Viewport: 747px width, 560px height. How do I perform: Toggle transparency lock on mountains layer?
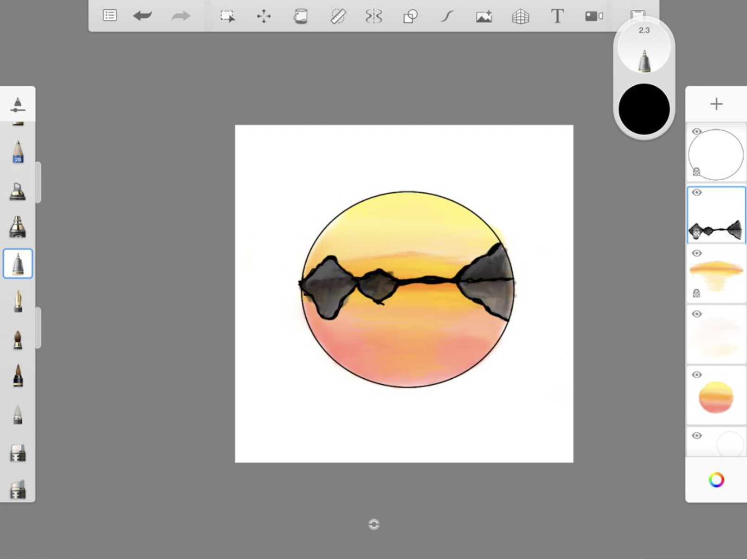[696, 233]
